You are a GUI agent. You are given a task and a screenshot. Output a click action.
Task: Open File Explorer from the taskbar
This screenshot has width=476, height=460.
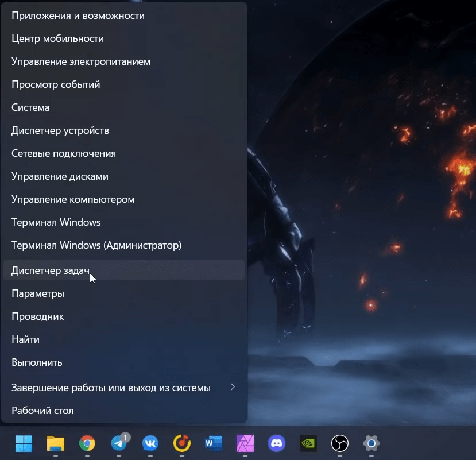[55, 443]
